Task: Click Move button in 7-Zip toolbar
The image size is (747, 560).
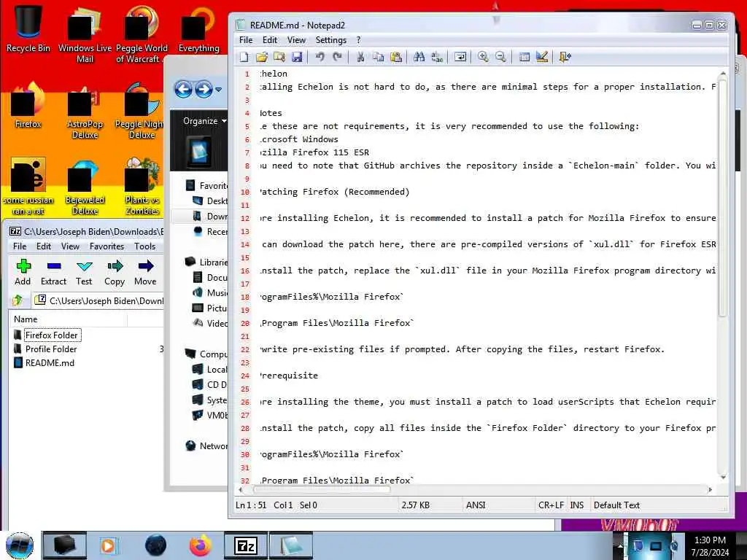Action: (x=145, y=273)
